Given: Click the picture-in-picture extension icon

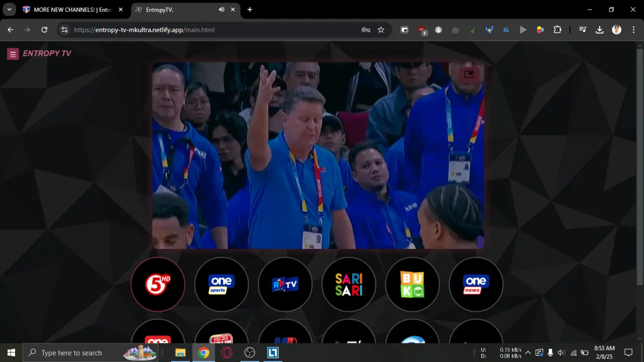Looking at the screenshot, I should click(405, 30).
